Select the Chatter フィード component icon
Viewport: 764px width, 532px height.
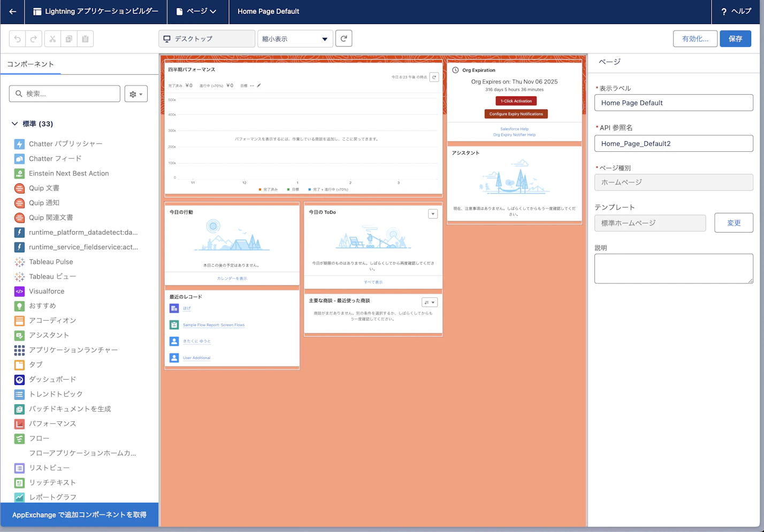point(19,158)
